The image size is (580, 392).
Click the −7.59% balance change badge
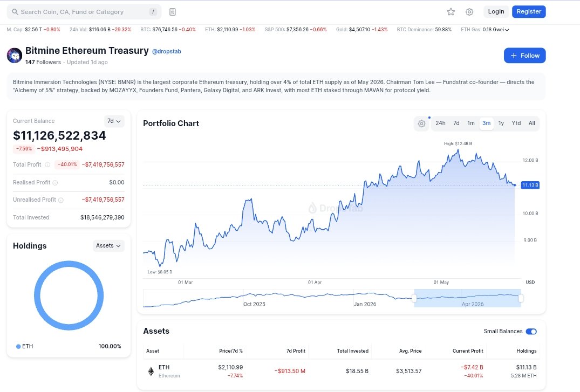coord(24,149)
